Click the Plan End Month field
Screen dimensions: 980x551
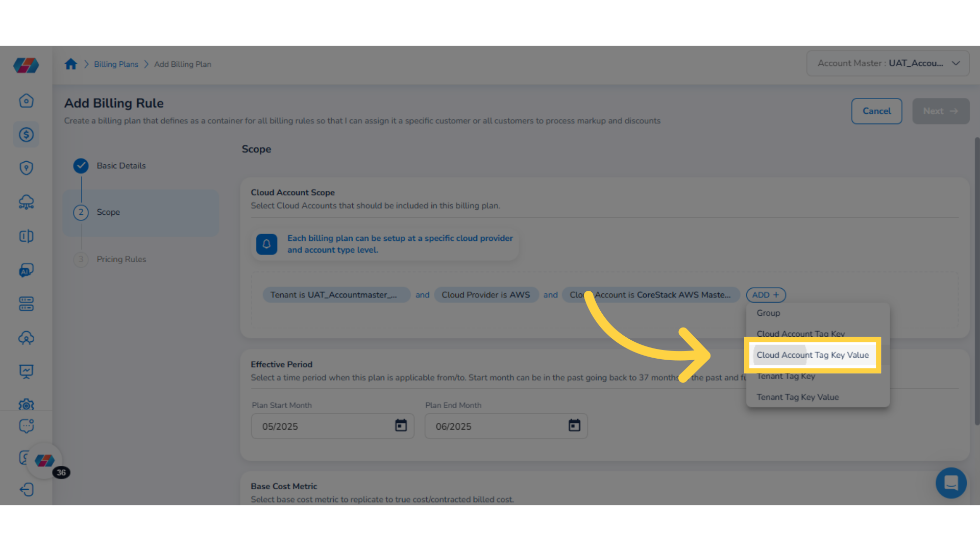coord(506,426)
